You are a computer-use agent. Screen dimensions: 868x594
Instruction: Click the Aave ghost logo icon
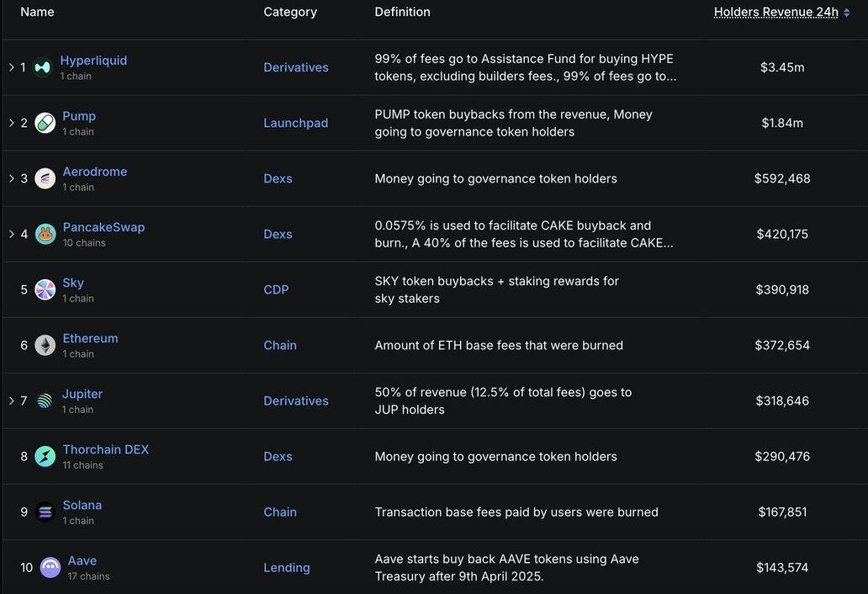pos(50,567)
